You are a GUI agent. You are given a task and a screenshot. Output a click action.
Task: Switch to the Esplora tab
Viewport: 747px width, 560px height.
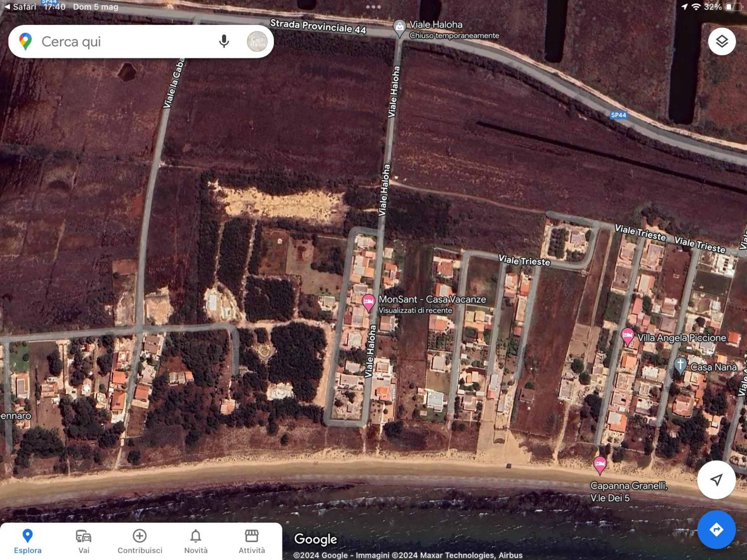coord(28,541)
